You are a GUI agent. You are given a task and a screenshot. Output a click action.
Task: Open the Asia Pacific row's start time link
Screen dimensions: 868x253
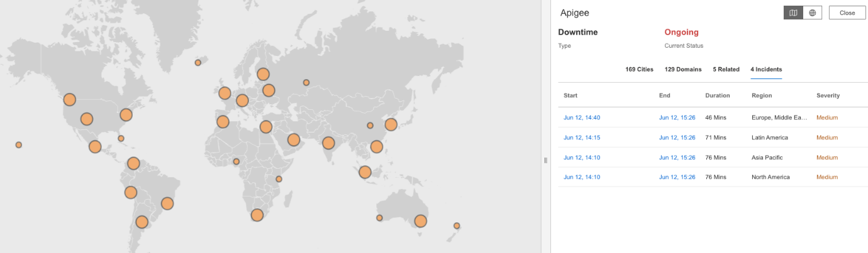[x=582, y=158]
